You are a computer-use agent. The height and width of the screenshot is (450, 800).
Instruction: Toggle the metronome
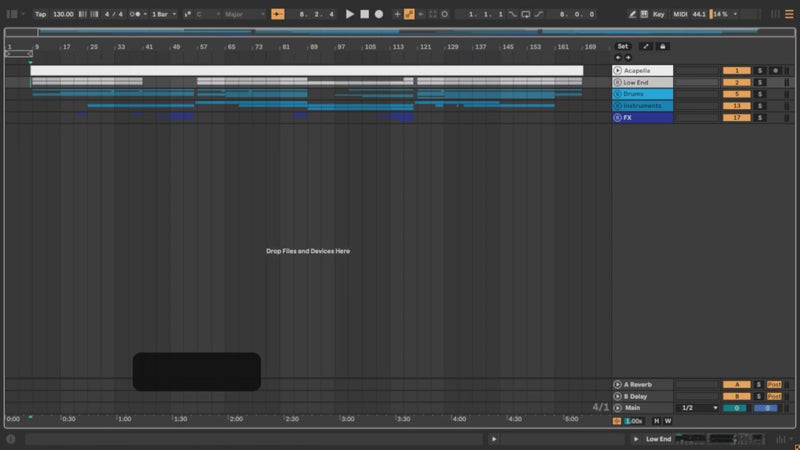tap(135, 14)
